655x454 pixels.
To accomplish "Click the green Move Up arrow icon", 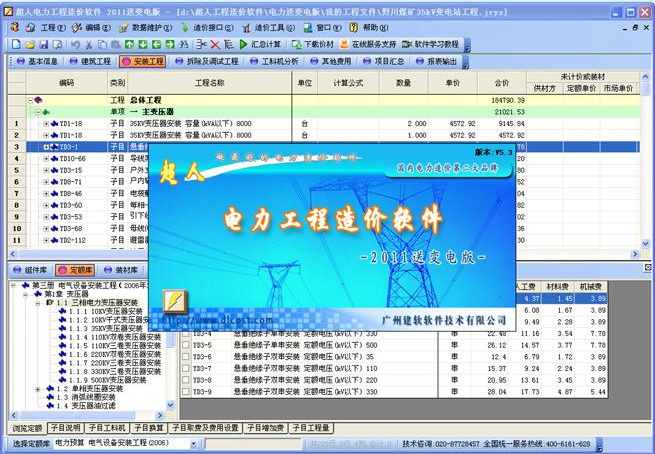I will [129, 44].
